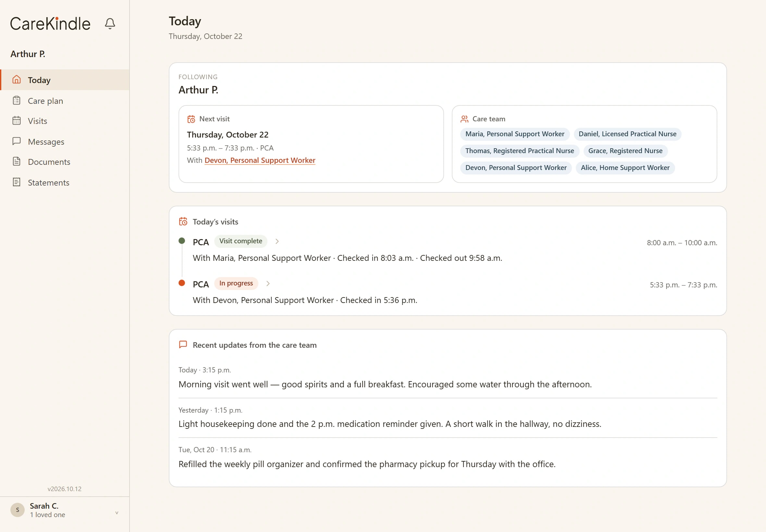
Task: Select the Alice, Home Support Worker chip
Action: tap(625, 168)
